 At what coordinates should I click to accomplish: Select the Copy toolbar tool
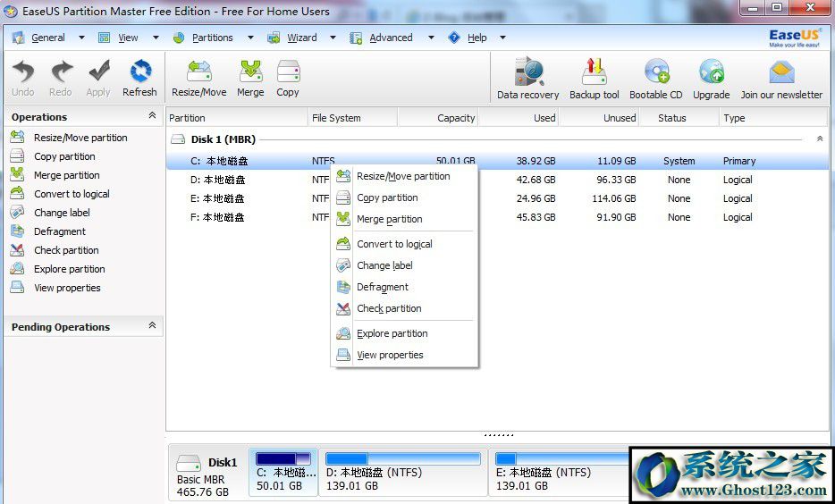(x=288, y=79)
